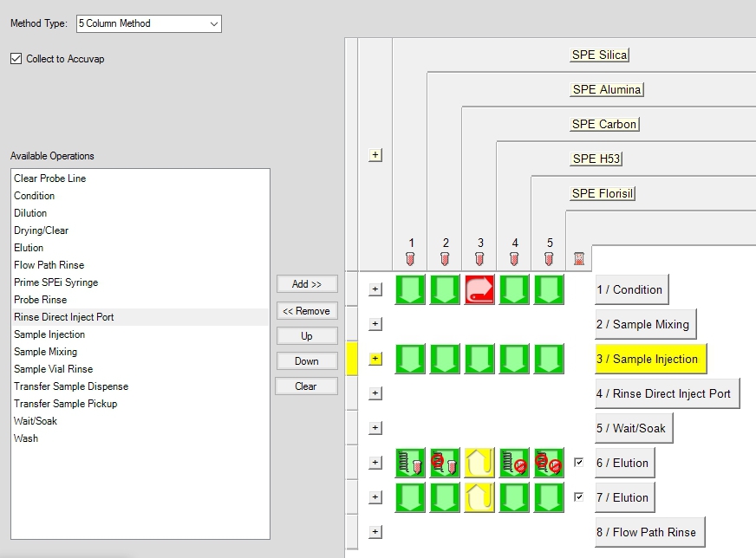Toggle the Collect to Accuvap checkbox

click(x=16, y=59)
